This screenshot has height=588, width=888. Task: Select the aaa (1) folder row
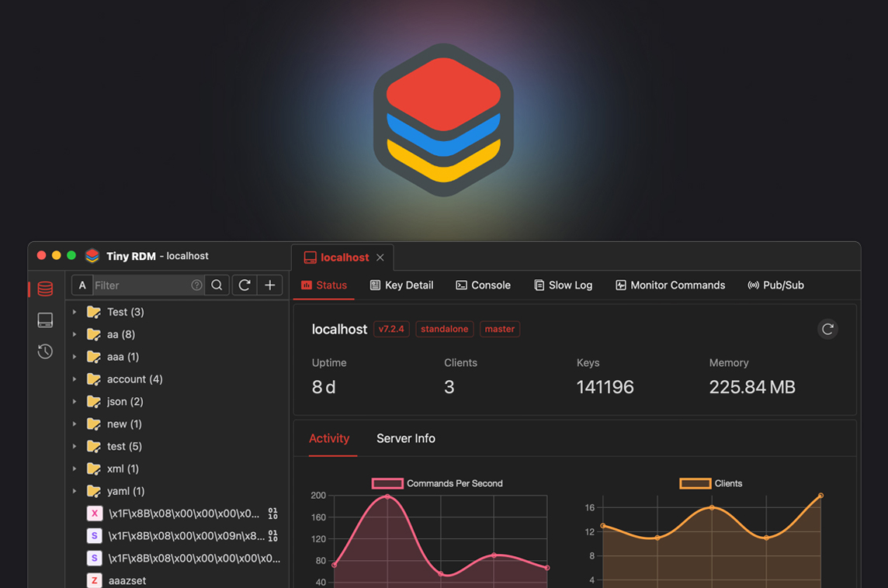(x=177, y=357)
